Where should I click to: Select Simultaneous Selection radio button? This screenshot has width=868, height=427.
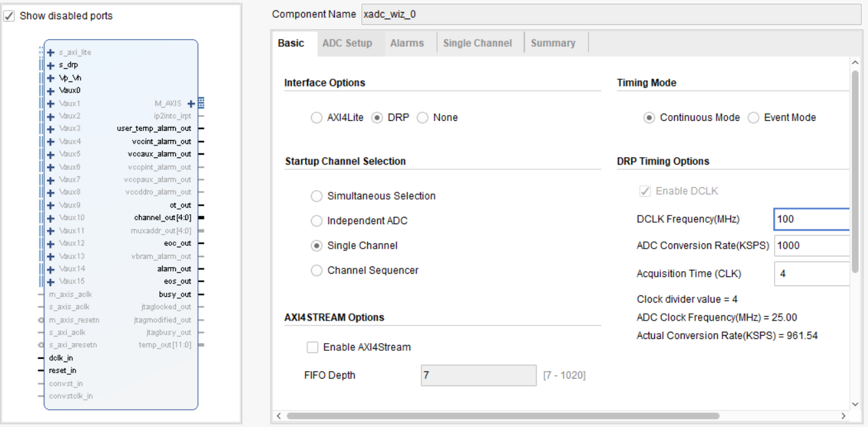(316, 196)
